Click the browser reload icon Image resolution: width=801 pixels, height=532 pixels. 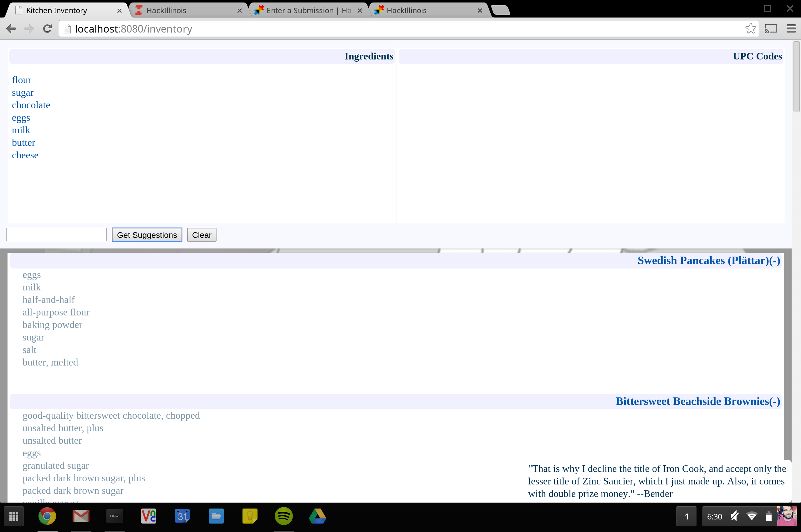click(x=47, y=29)
